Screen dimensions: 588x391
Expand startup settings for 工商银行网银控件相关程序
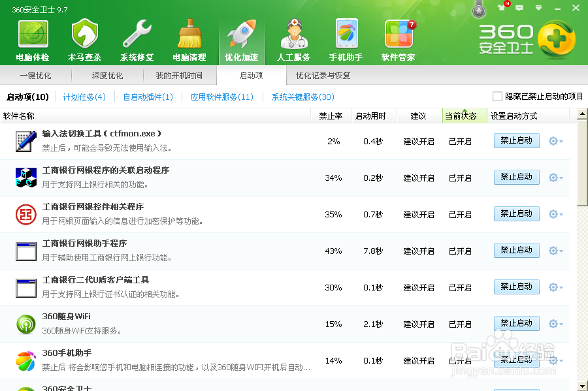click(553, 213)
